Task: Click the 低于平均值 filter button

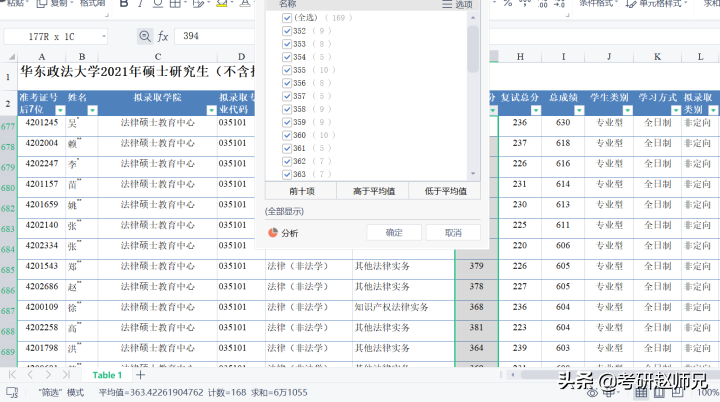Action: [x=445, y=191]
